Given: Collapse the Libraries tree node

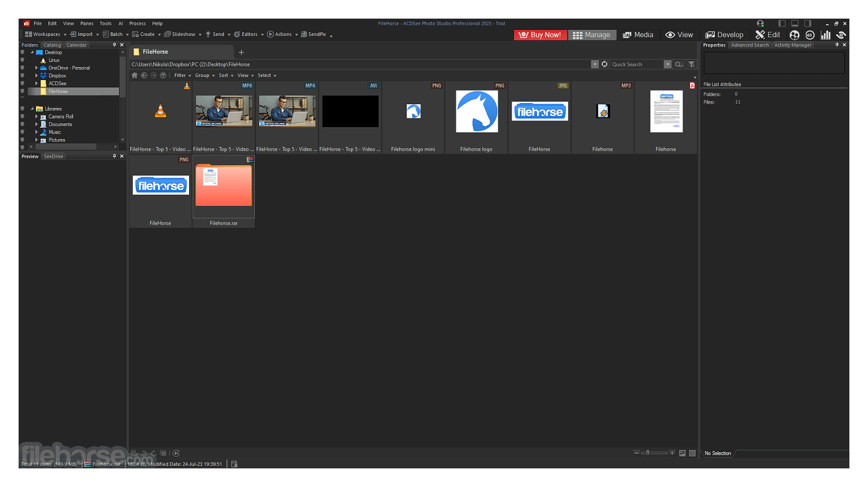Looking at the screenshot, I should coord(32,109).
